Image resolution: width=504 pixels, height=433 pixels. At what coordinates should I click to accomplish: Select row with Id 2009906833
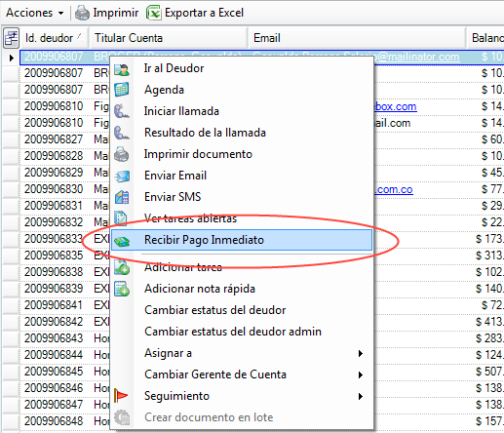pyautogui.click(x=54, y=239)
